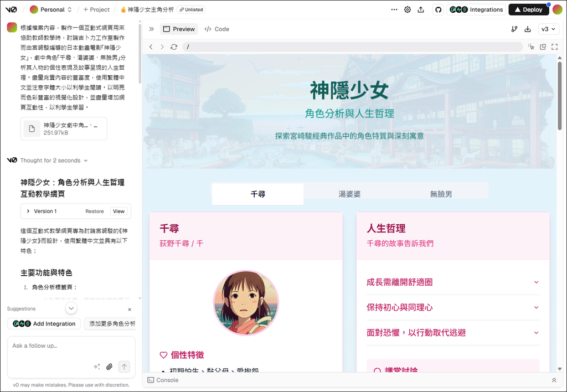This screenshot has width=567, height=392.
Task: Open the attached 神隱少女 file chip
Action: click(x=64, y=129)
